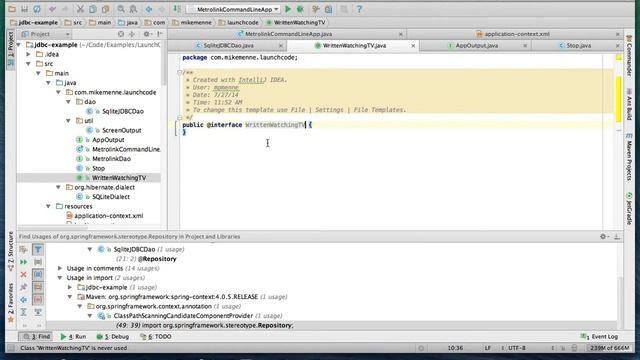Select the @Repository usage result line
Image resolution: width=640 pixels, height=360 pixels.
pyautogui.click(x=146, y=259)
